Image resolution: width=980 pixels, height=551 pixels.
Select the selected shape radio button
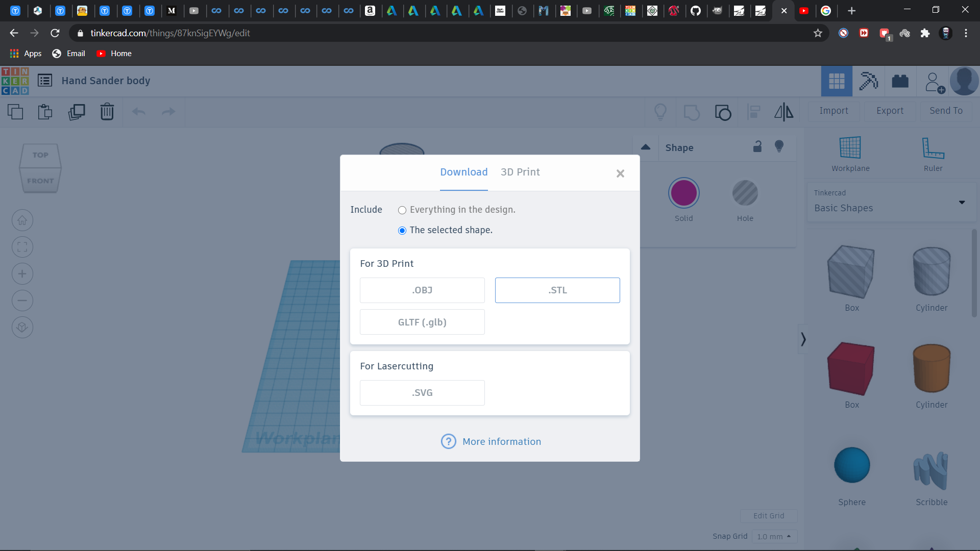[402, 230]
